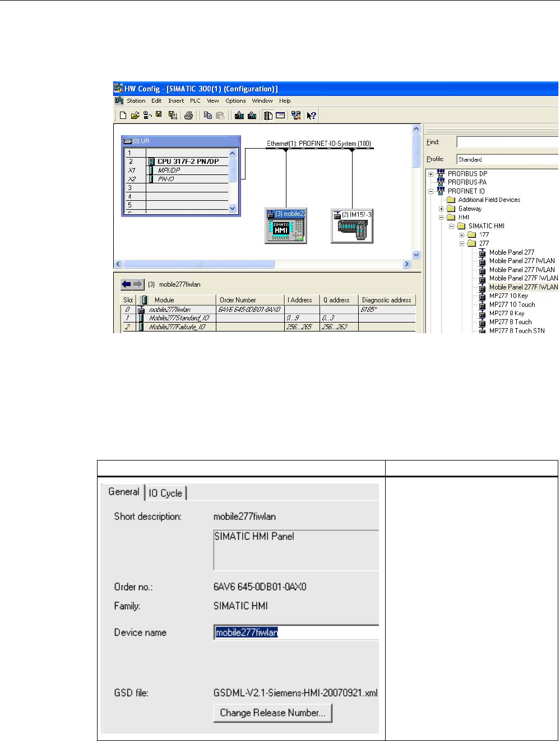560x741 pixels.
Task: Click in the catalog Find field
Action: 507,142
